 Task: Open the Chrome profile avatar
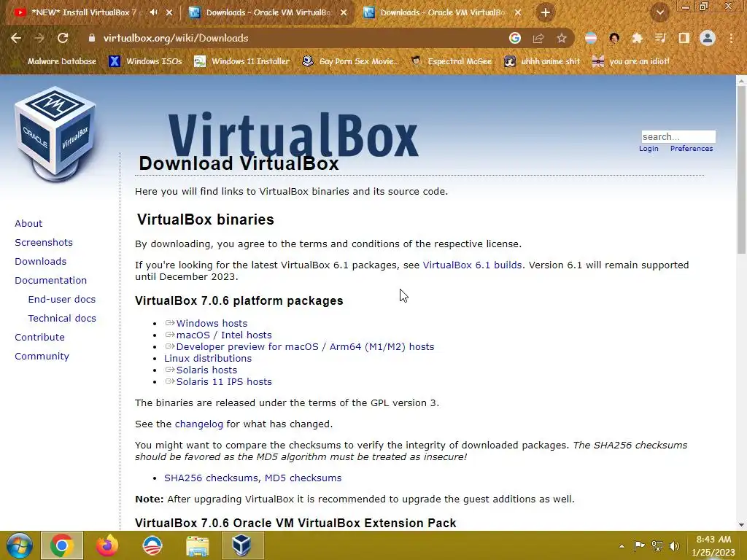[708, 38]
